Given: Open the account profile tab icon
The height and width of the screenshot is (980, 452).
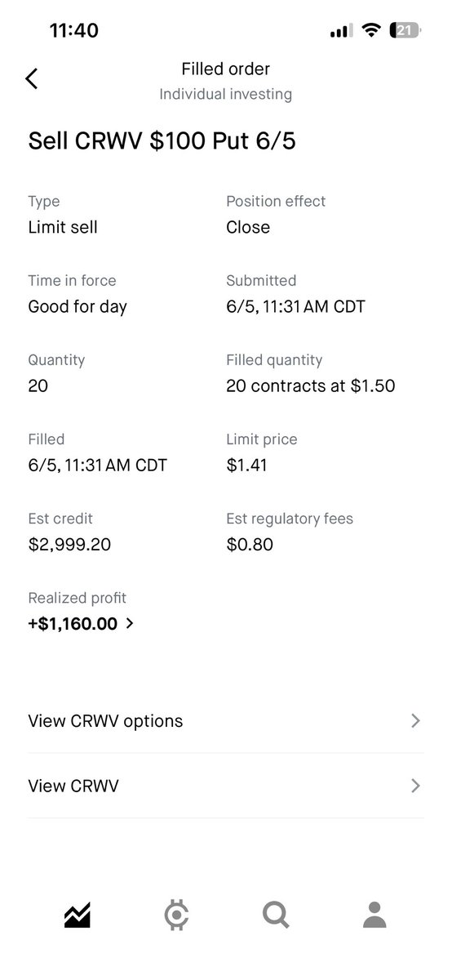Looking at the screenshot, I should point(374,915).
